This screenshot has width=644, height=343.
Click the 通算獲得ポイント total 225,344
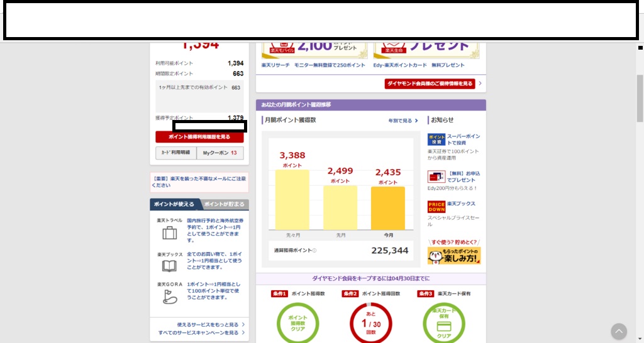point(390,250)
